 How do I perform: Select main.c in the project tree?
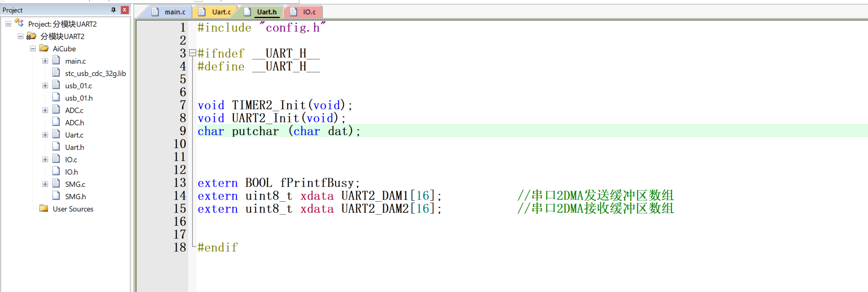pyautogui.click(x=75, y=61)
